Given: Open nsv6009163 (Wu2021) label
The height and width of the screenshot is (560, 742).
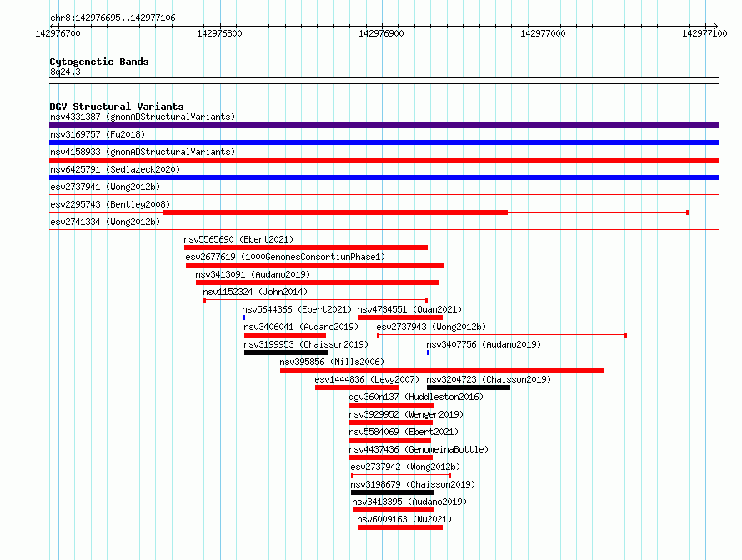Looking at the screenshot, I should 404,519.
